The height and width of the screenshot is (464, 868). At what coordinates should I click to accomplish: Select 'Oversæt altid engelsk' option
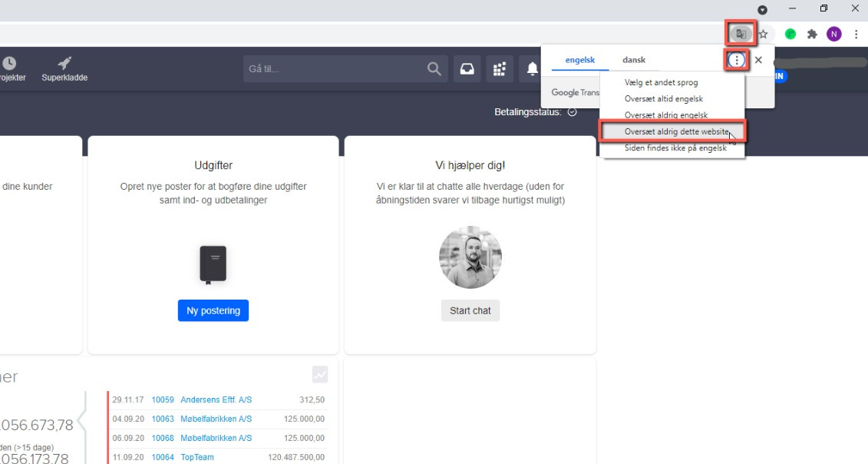pyautogui.click(x=663, y=98)
